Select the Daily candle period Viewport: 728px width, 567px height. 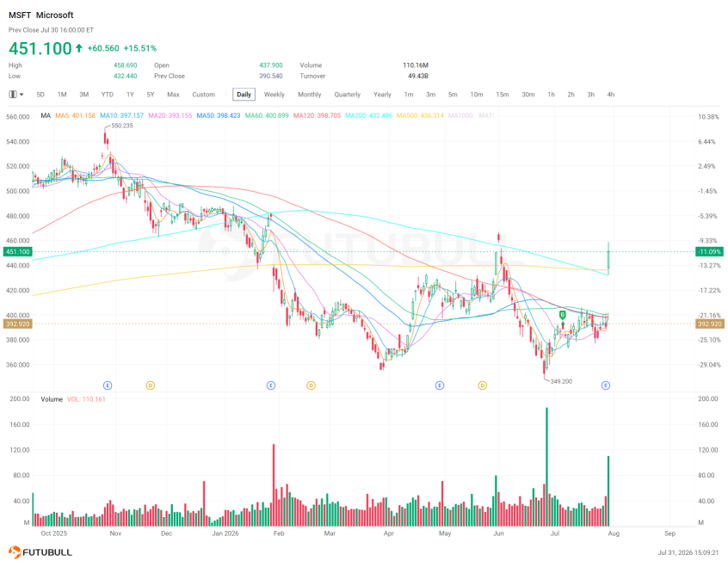pyautogui.click(x=244, y=95)
